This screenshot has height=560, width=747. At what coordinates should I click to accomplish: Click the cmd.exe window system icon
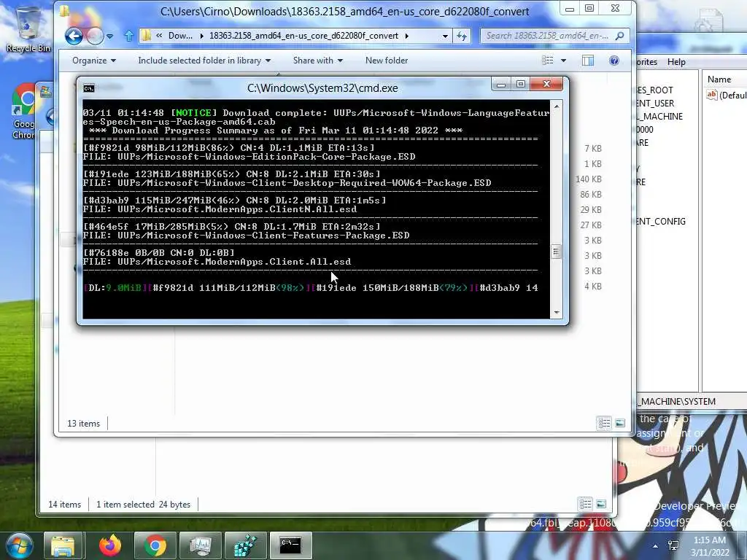[88, 88]
